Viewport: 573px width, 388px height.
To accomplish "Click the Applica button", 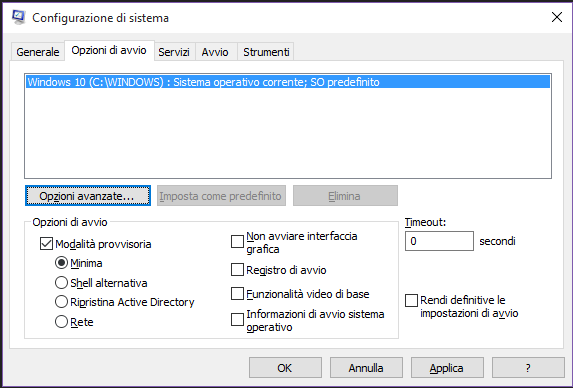I will point(447,368).
